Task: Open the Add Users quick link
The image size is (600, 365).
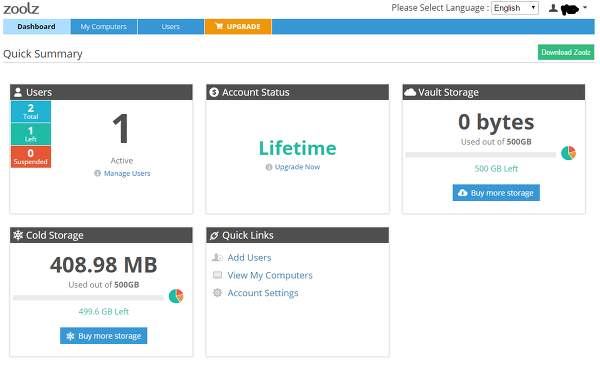Action: coord(249,257)
